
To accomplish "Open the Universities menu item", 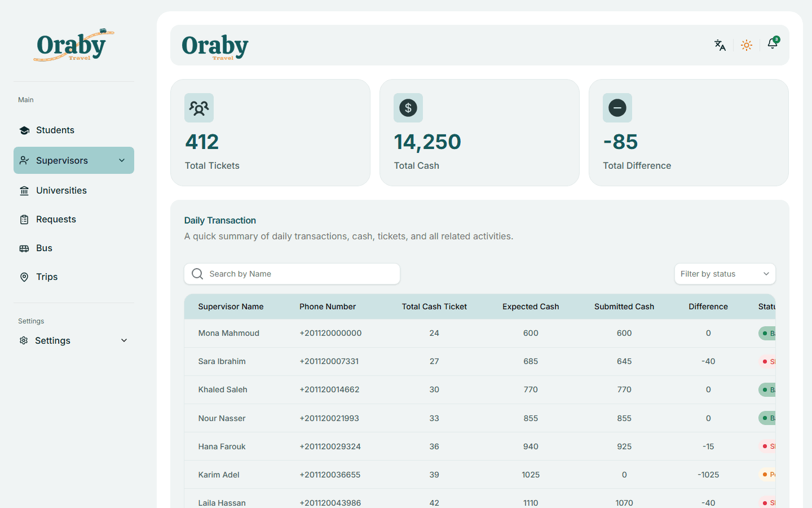I will coord(74,191).
